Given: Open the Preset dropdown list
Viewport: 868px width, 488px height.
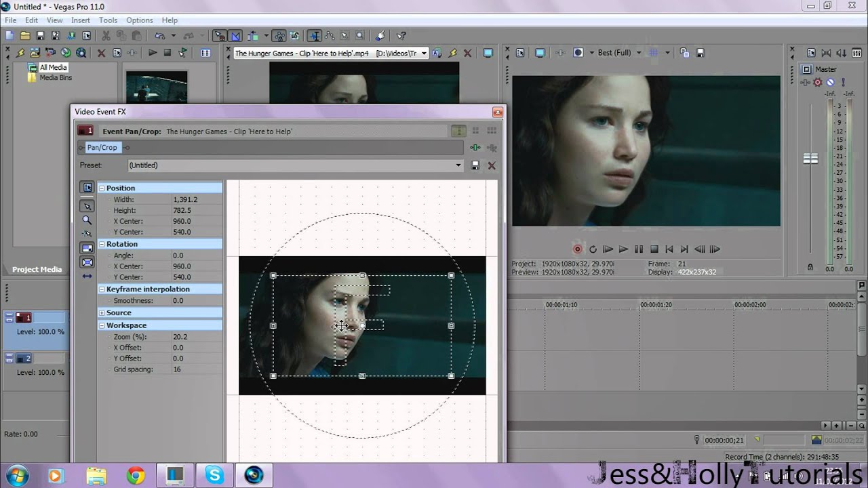Looking at the screenshot, I should click(458, 165).
